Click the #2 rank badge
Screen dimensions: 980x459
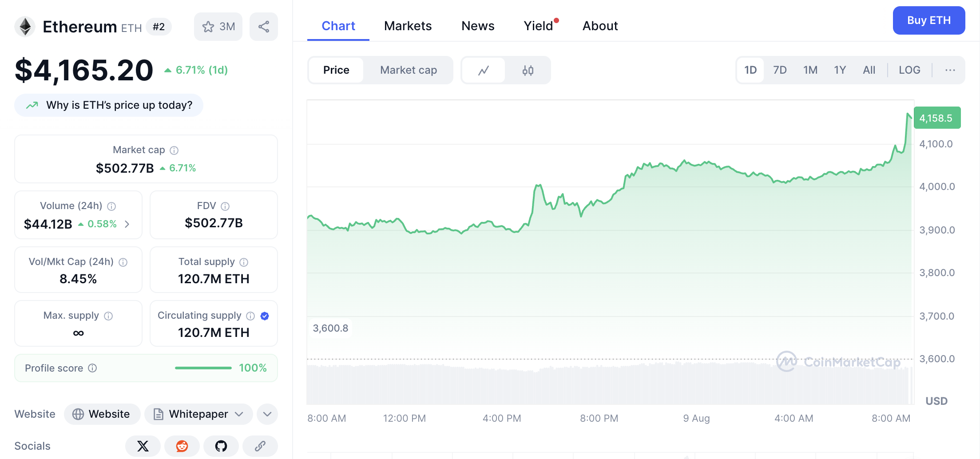[159, 27]
